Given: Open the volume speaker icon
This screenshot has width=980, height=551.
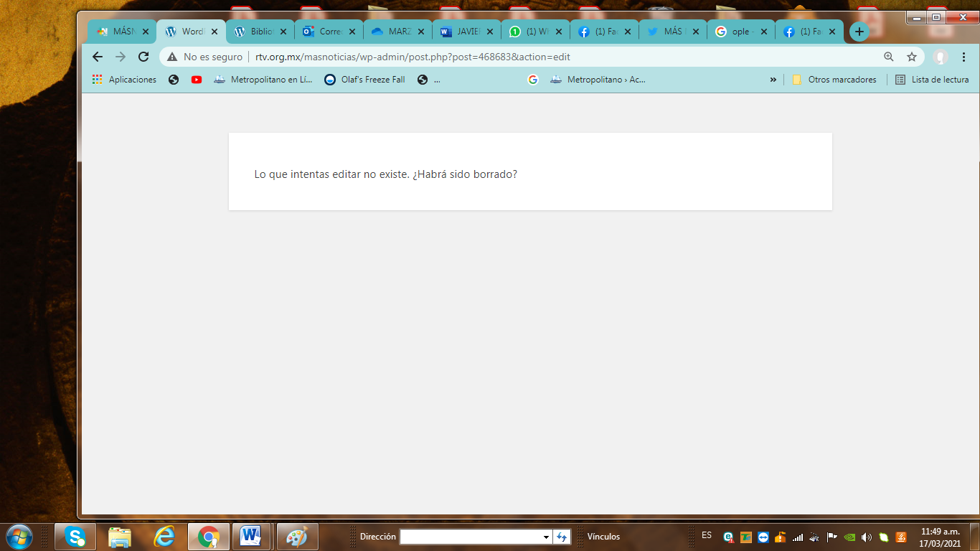Looking at the screenshot, I should tap(866, 537).
